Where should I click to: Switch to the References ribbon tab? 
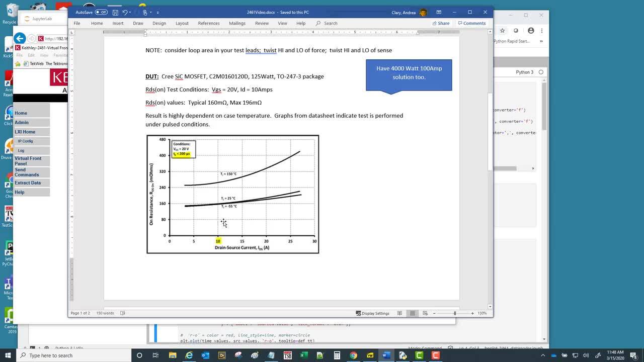209,23
